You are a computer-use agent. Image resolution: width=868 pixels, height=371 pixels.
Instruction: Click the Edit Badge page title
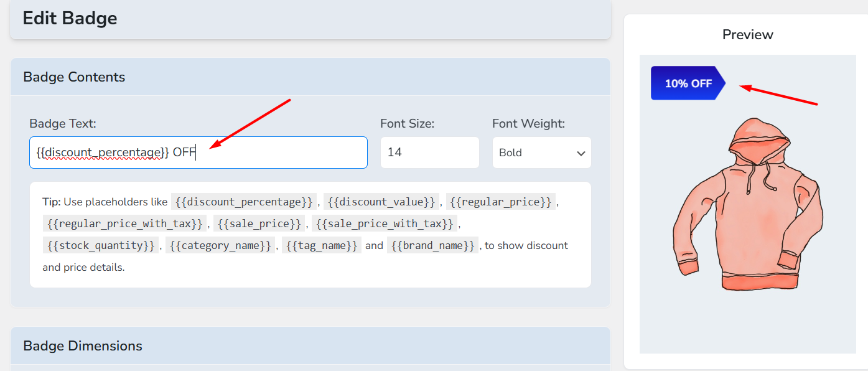(70, 18)
